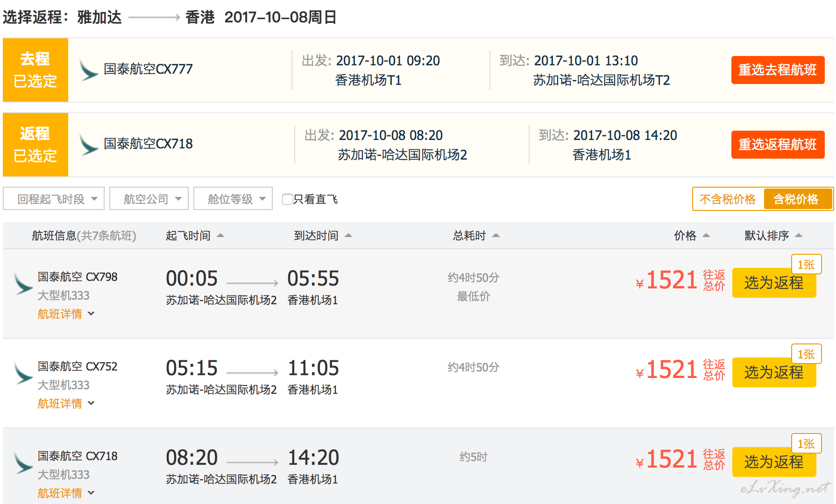Sort by arrival time arrow icon
836x504 pixels.
pos(348,236)
